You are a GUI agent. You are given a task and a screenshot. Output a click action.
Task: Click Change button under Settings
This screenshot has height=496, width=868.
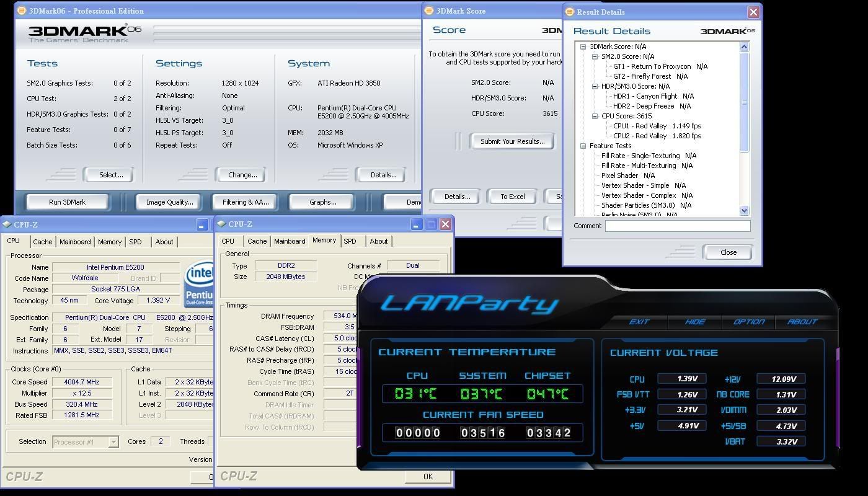pos(242,175)
